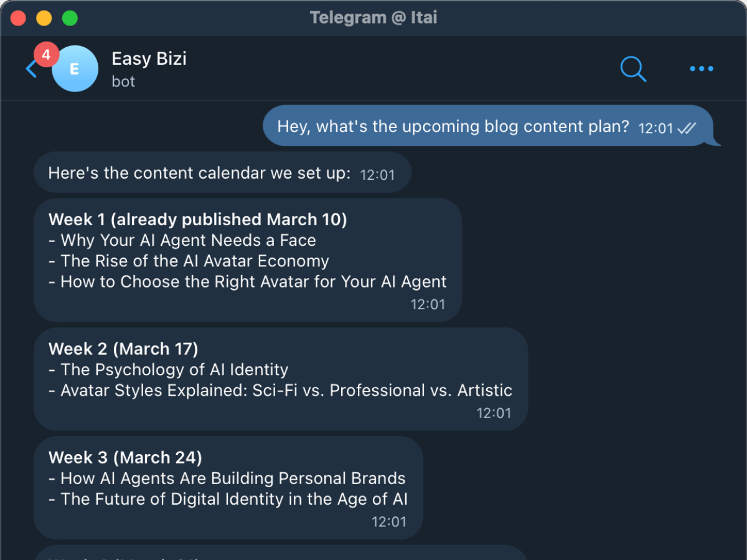Click the back arrow to chat list
Image resolution: width=747 pixels, height=560 pixels.
(30, 69)
